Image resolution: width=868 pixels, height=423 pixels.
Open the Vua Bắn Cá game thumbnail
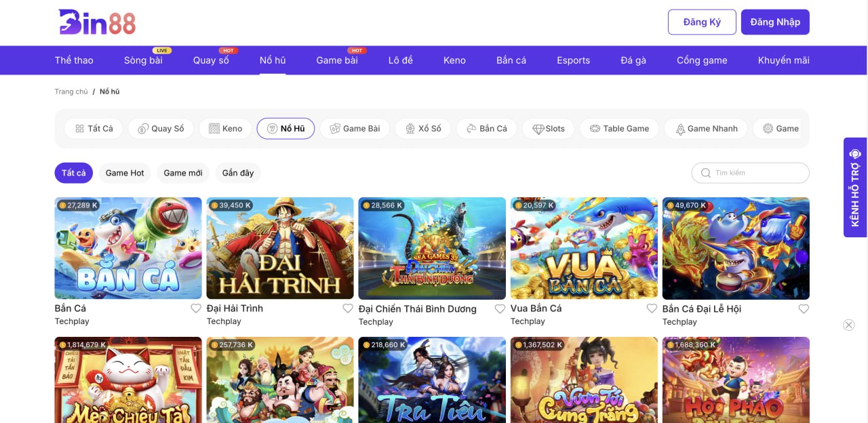[584, 248]
